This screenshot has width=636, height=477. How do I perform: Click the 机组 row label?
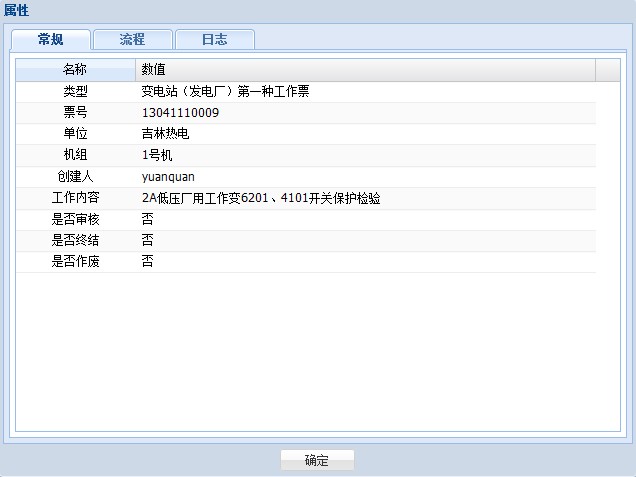tap(75, 155)
